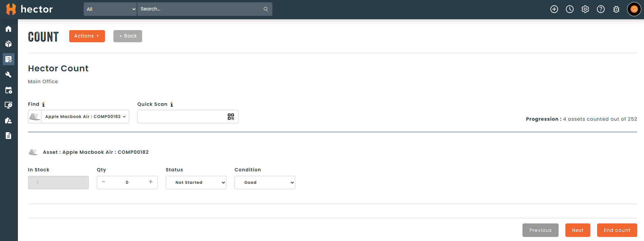Open the clock history icon
This screenshot has width=644, height=241.
[x=570, y=9]
